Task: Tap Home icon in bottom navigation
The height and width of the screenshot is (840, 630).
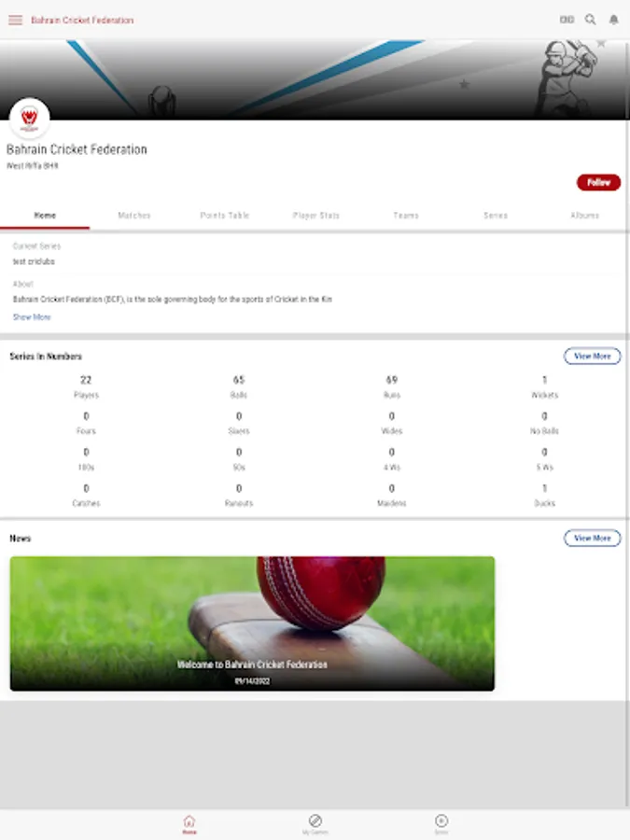Action: (189, 824)
